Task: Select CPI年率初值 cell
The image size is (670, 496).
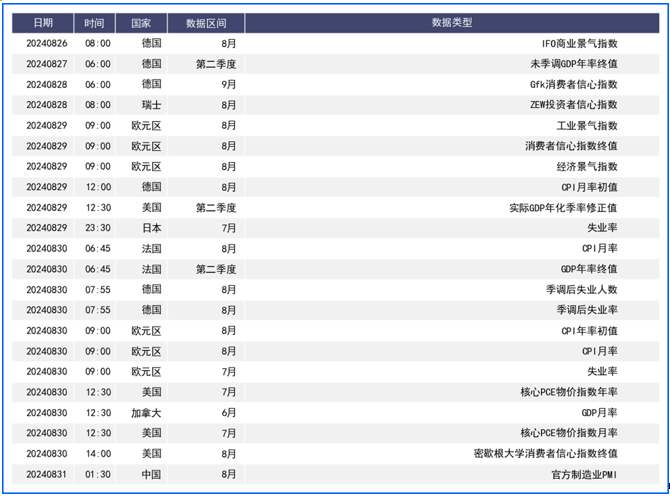Action: (590, 331)
